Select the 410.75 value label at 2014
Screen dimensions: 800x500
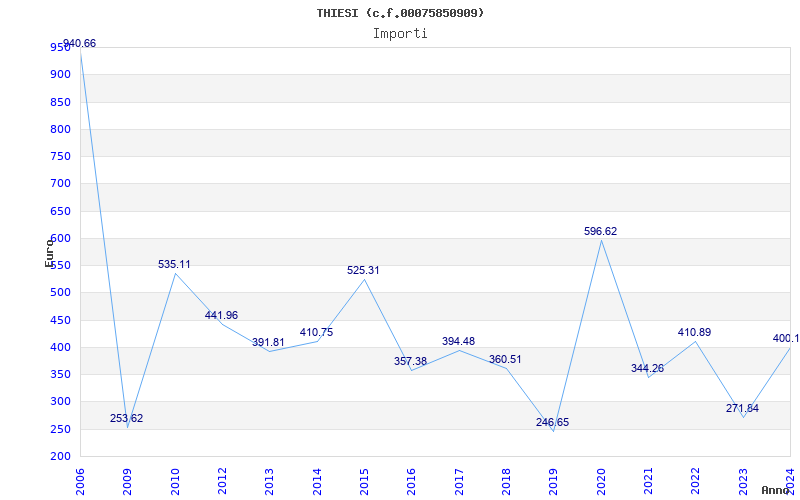click(x=316, y=332)
